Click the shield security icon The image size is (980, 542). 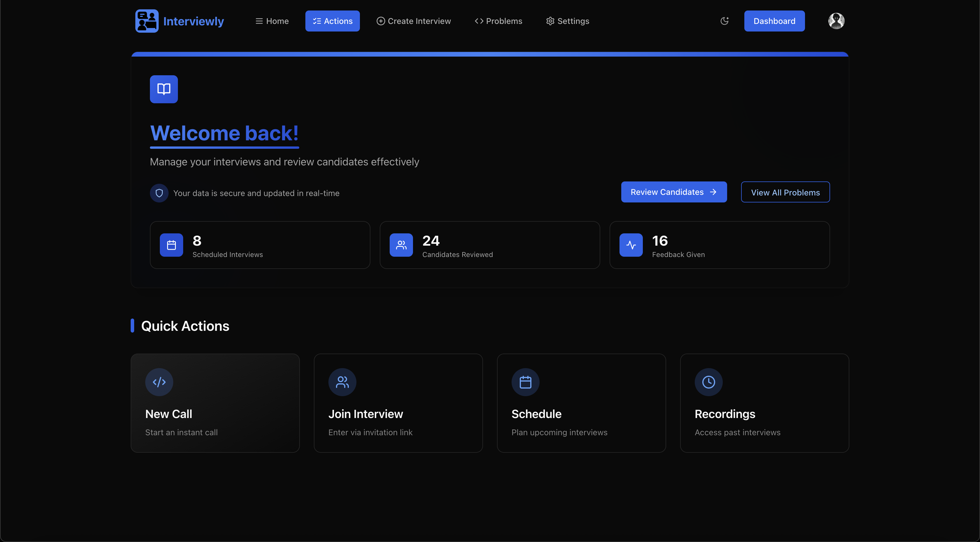tap(159, 193)
